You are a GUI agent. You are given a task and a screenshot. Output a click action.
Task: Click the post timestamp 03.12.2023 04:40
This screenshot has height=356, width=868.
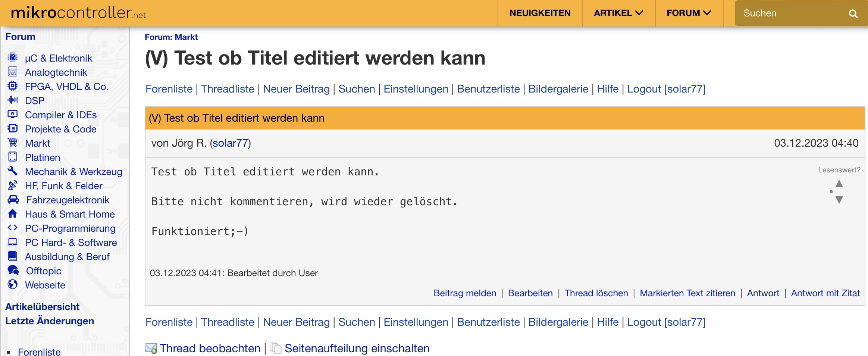click(x=816, y=143)
